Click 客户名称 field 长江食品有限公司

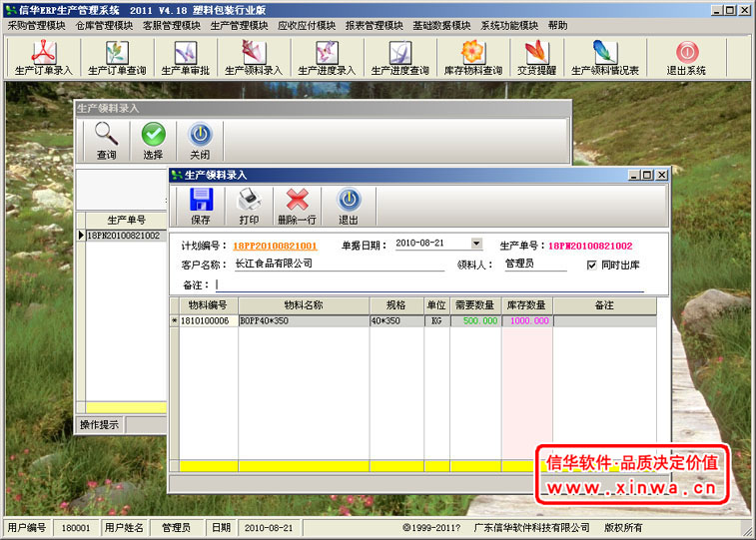[x=340, y=264]
